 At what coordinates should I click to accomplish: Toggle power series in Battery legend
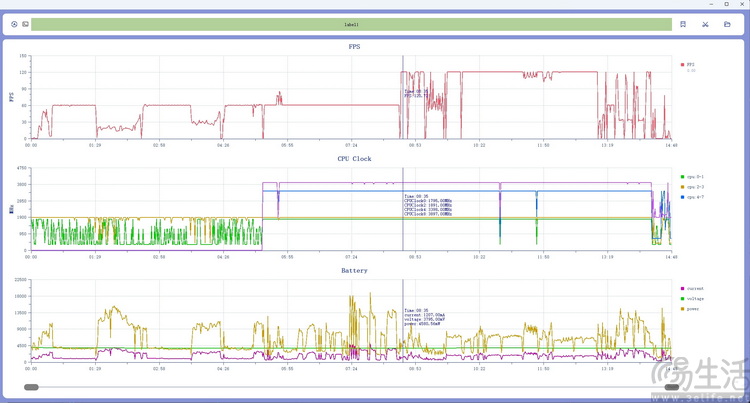[x=692, y=309]
